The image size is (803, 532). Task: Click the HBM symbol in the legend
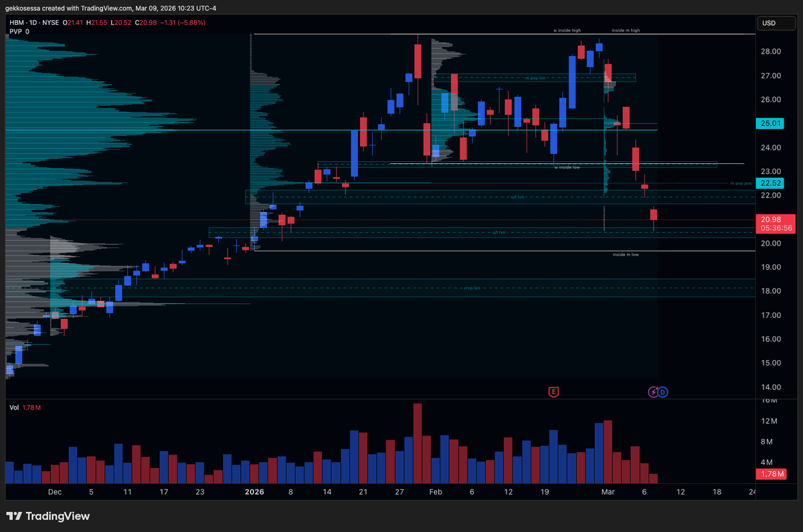pos(17,22)
